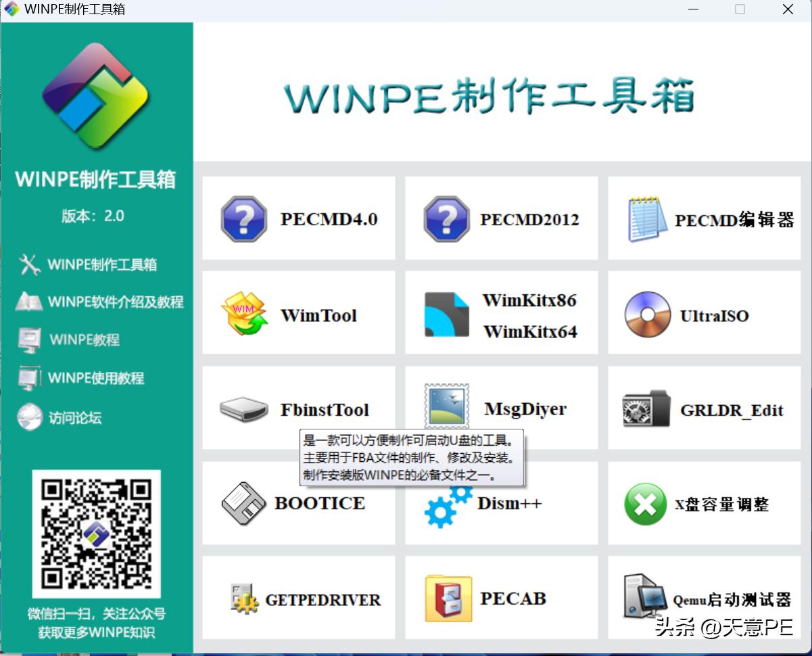Select WINPE制作工具箱 in the sidebar
This screenshot has width=812, height=656.
[x=88, y=265]
